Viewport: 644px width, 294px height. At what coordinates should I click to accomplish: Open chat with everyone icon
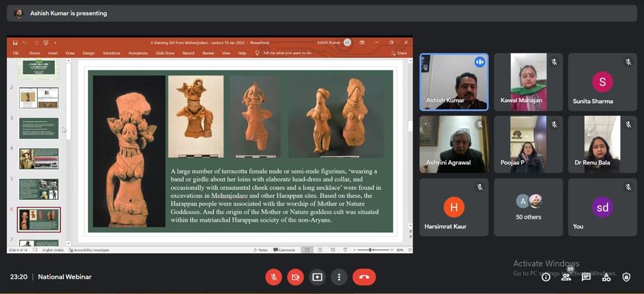coord(586,277)
